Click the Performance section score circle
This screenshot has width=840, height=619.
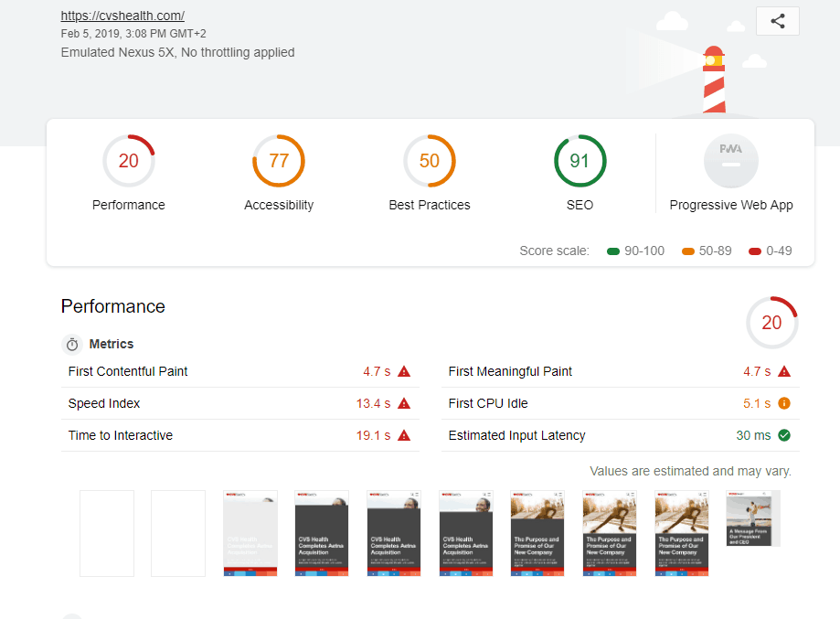[771, 323]
